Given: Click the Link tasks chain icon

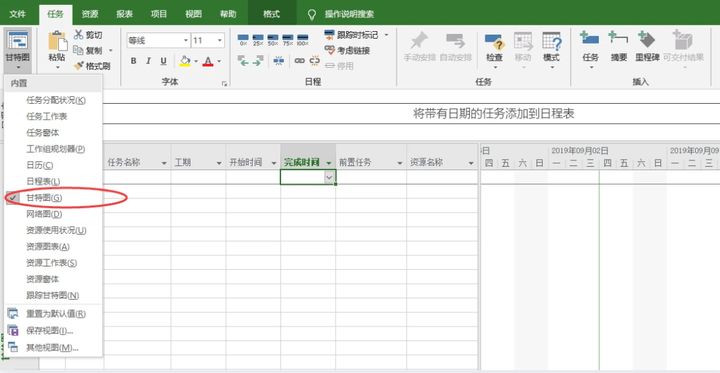Looking at the screenshot, I should point(299,61).
